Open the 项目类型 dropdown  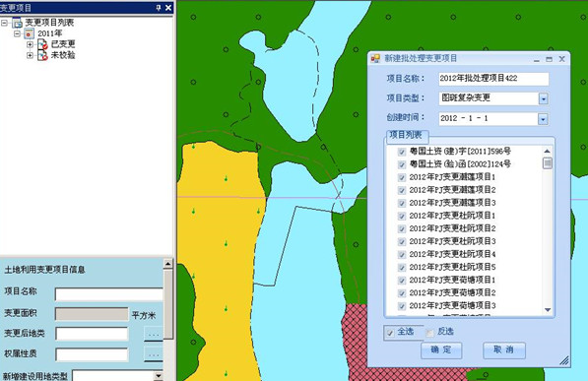(x=544, y=98)
